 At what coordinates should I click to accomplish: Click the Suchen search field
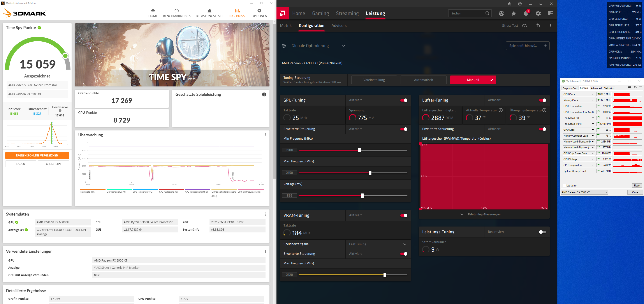467,14
